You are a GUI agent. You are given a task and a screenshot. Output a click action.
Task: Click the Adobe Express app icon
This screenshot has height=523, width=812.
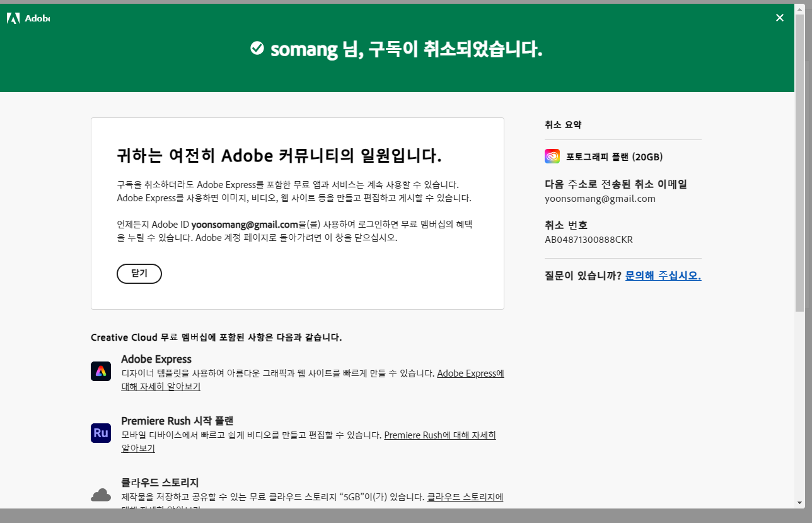(x=101, y=371)
